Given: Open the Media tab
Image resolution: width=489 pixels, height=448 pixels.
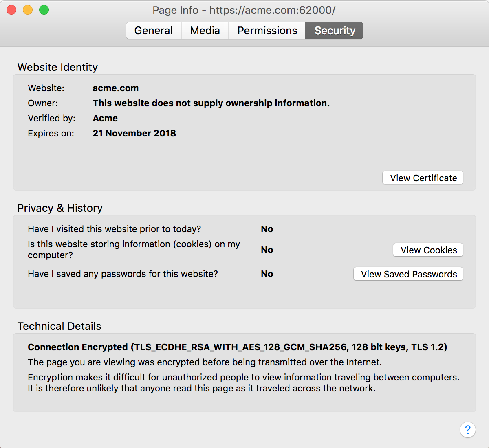Looking at the screenshot, I should pyautogui.click(x=205, y=31).
